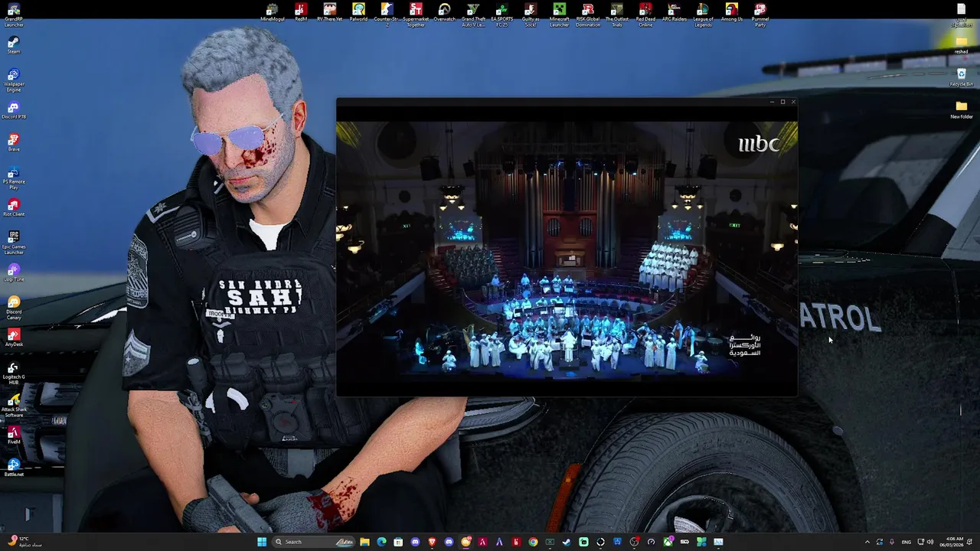Open File Explorer from the taskbar
980x551 pixels.
[x=364, y=542]
